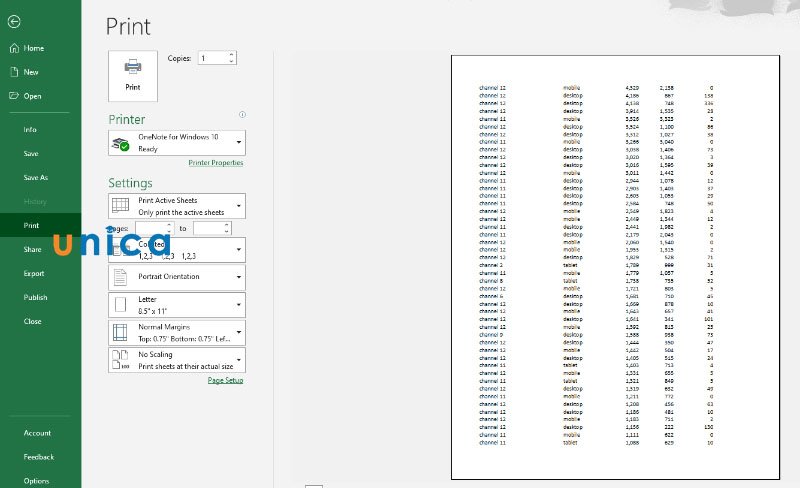Screen dimensions: 800x488
Task: Open the Normal Margins dropdown
Action: coord(239,332)
